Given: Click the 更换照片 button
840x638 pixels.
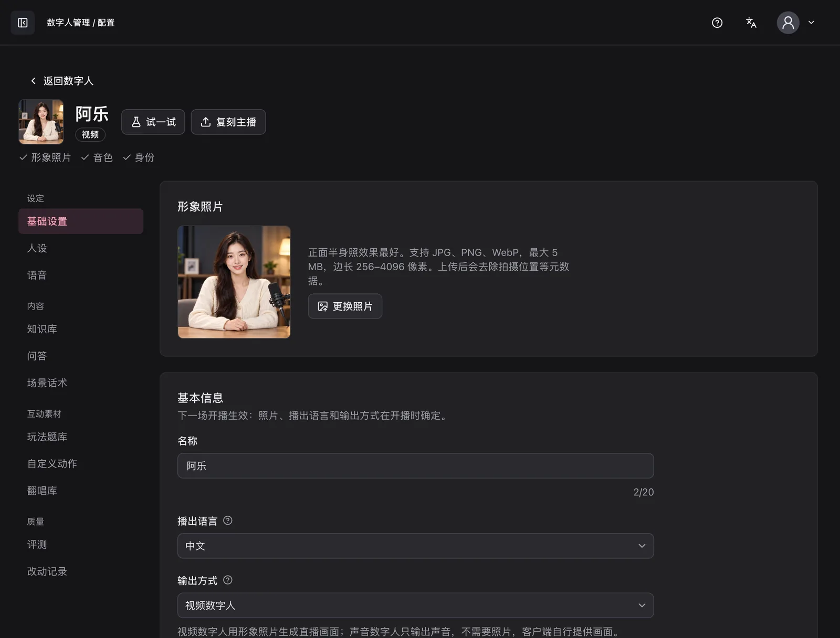Looking at the screenshot, I should pos(345,306).
